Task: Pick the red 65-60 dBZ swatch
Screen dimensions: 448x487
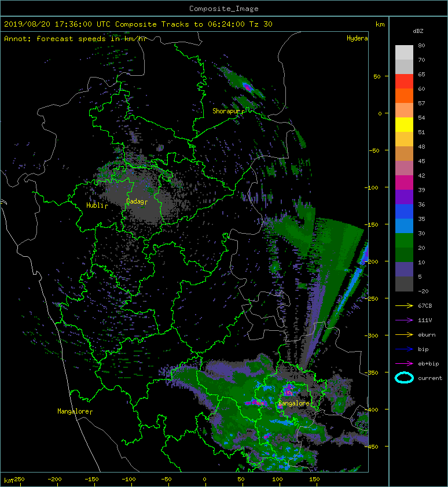Action: point(404,82)
